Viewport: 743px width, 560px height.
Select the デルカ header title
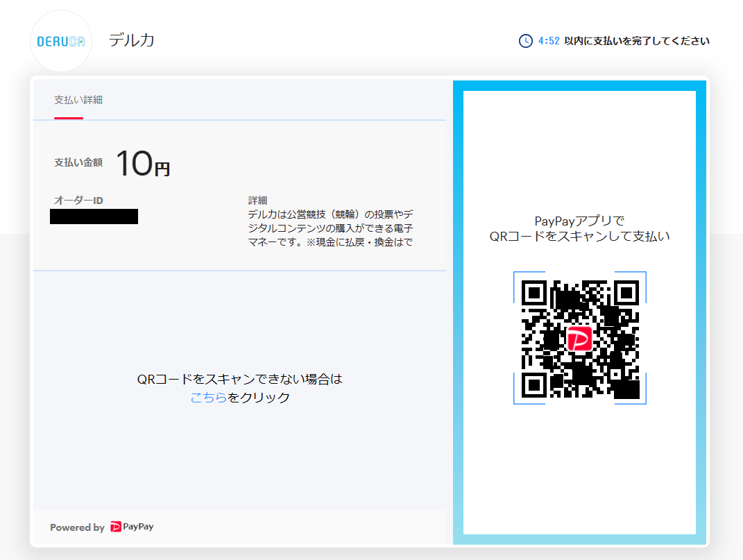point(132,40)
